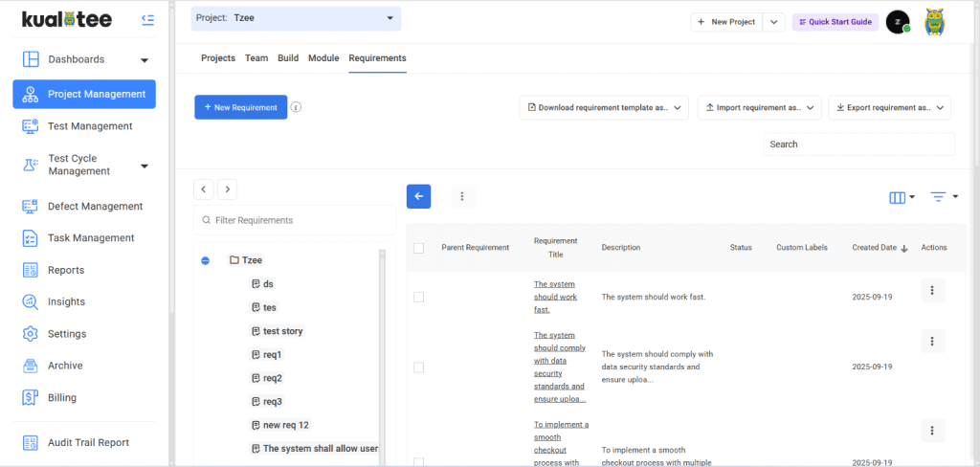The image size is (980, 467).
Task: Check the box for data security requirement row
Action: (418, 367)
